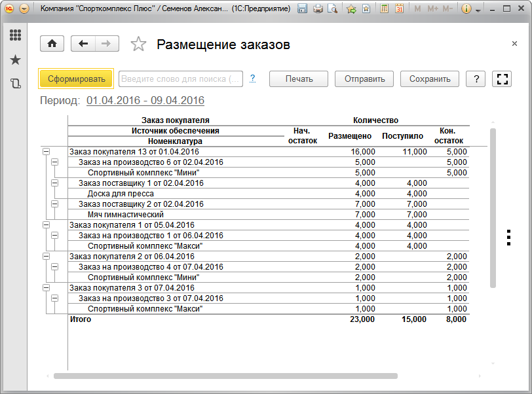Open favorites star in left sidebar
The height and width of the screenshot is (394, 532).
coord(15,60)
